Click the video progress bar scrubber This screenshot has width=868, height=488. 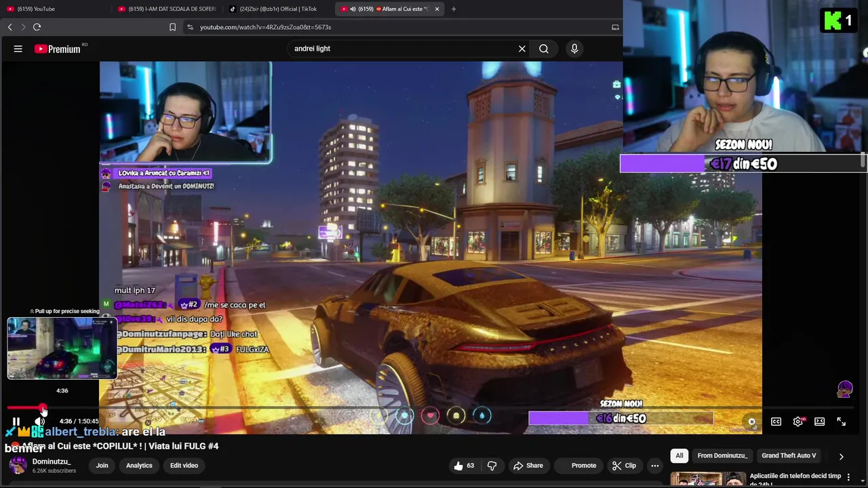point(43,409)
